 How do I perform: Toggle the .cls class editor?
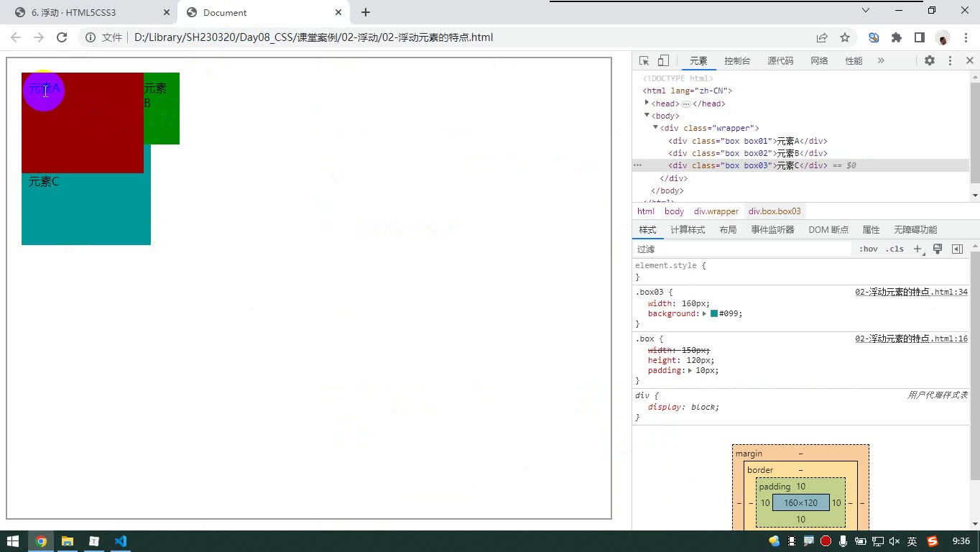895,249
